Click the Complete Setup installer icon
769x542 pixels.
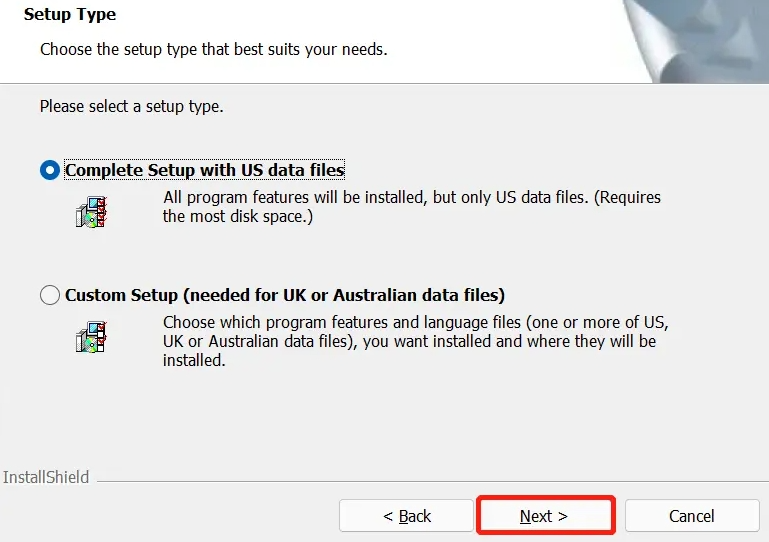pyautogui.click(x=91, y=212)
